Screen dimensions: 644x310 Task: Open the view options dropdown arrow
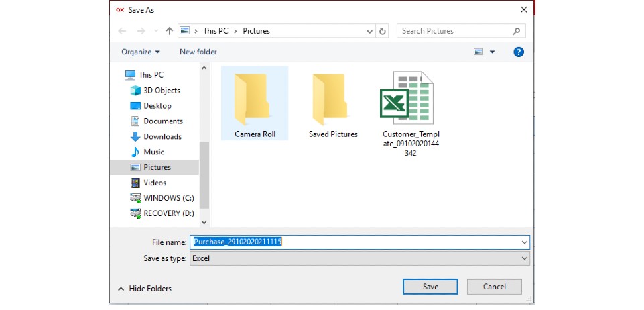tap(492, 52)
